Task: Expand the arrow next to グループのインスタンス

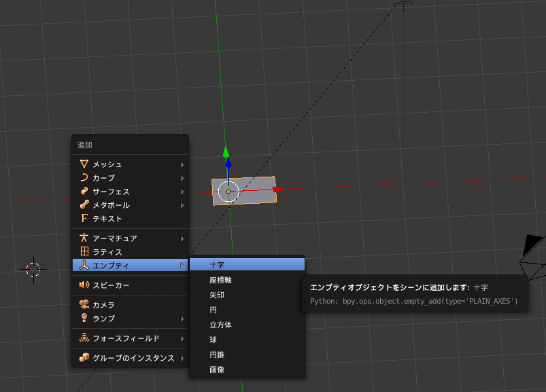Action: click(182, 358)
